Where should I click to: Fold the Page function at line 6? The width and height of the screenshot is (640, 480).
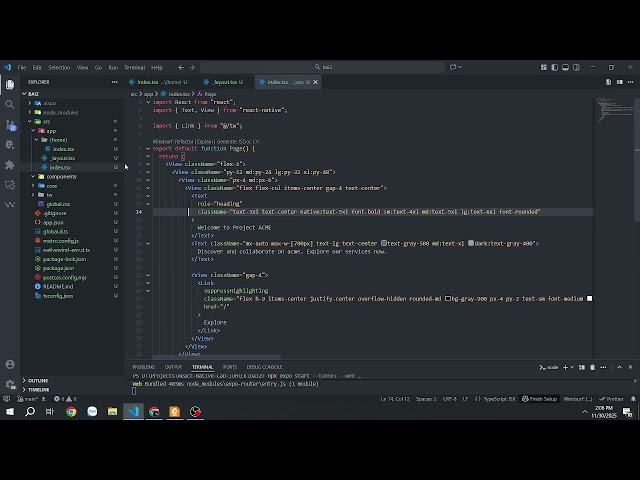coord(148,149)
